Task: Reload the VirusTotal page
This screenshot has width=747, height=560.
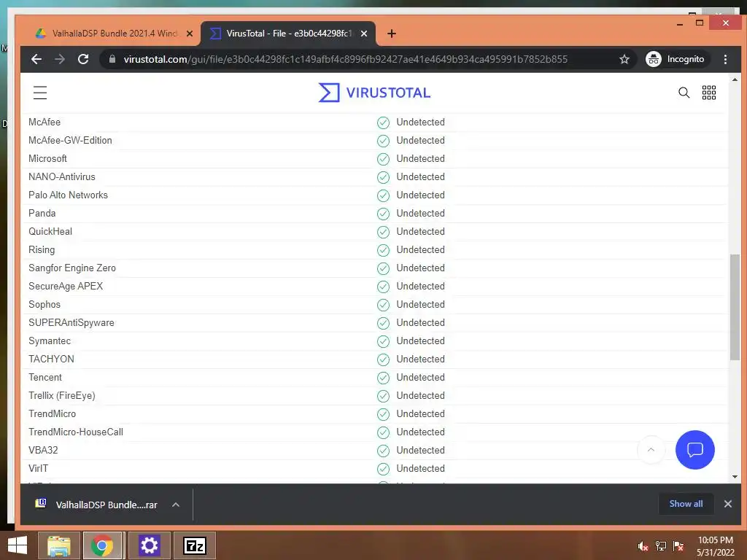Action: (83, 59)
